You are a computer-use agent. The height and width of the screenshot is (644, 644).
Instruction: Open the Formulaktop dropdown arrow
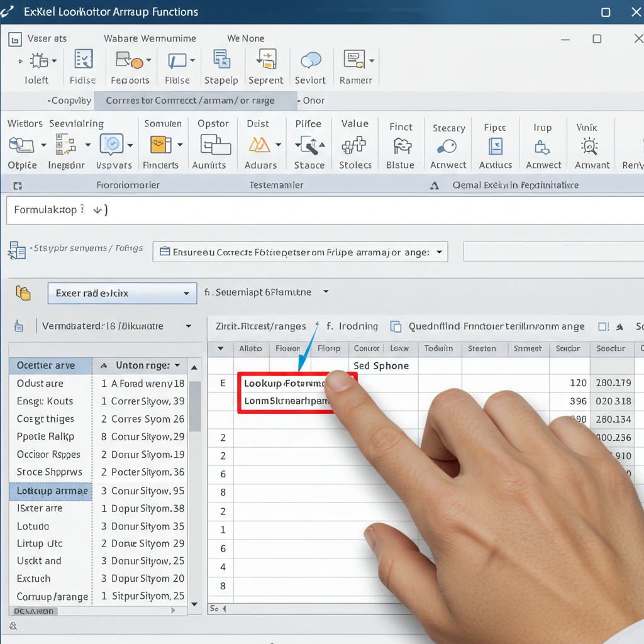click(x=97, y=210)
